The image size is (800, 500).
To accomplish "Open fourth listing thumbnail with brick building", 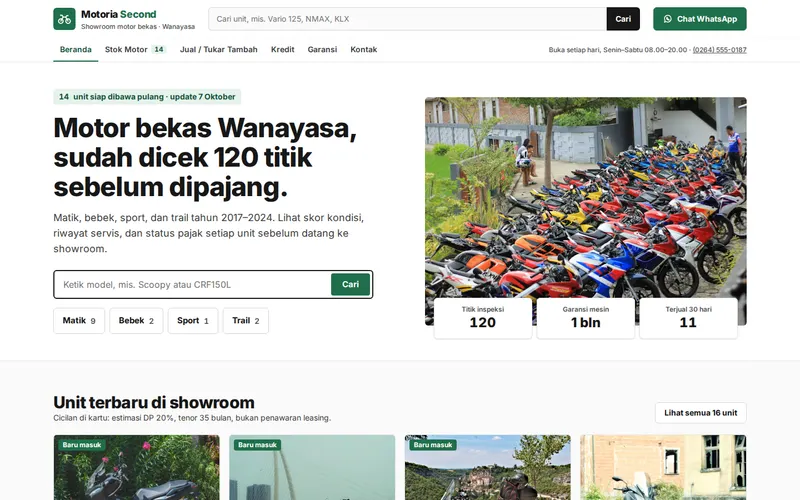I will pos(663,467).
